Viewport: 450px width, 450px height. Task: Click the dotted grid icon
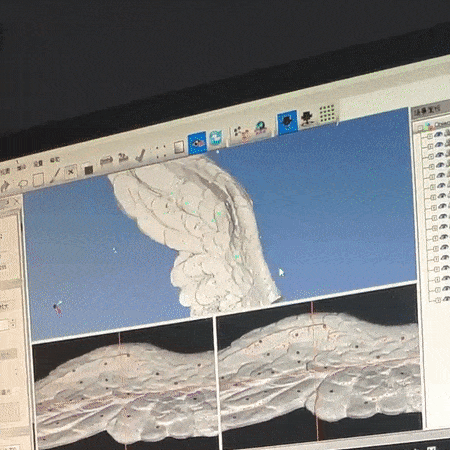click(x=327, y=114)
